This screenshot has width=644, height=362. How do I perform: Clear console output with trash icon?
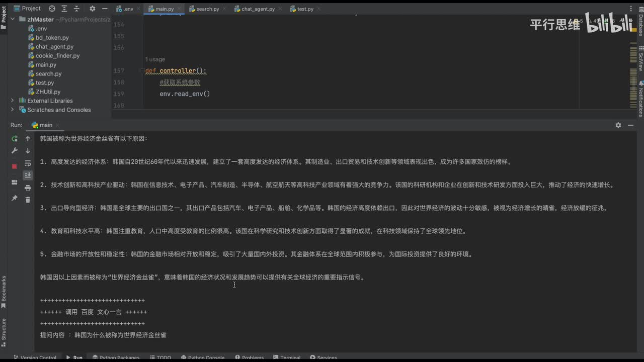28,200
